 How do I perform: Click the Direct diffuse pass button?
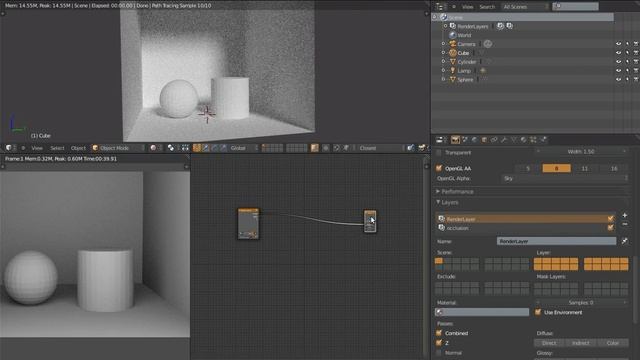(549, 343)
